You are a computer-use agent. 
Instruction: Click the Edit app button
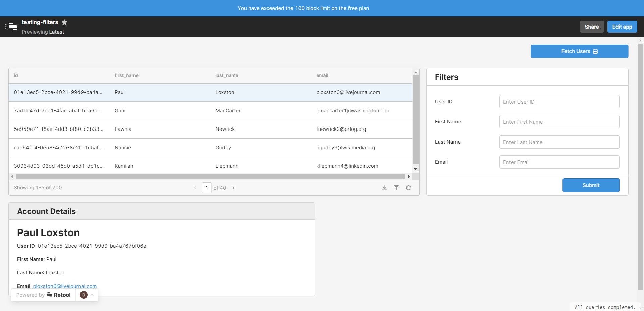click(x=622, y=27)
